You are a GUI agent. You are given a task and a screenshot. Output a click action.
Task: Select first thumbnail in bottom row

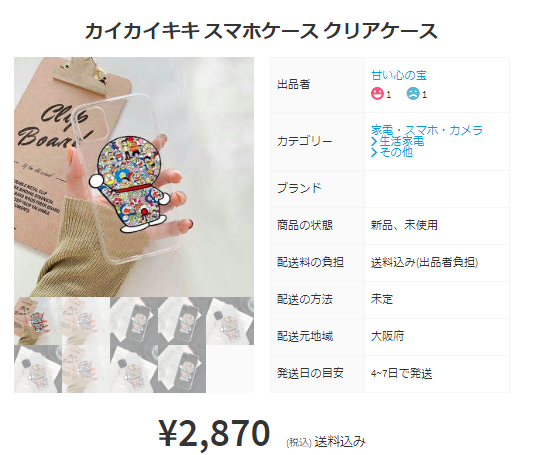[38, 369]
